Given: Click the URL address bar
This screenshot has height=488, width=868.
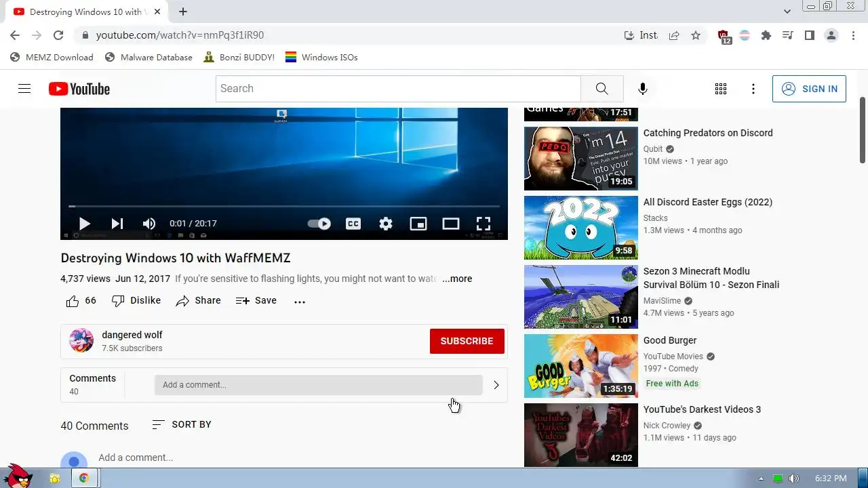Looking at the screenshot, I should (x=349, y=35).
